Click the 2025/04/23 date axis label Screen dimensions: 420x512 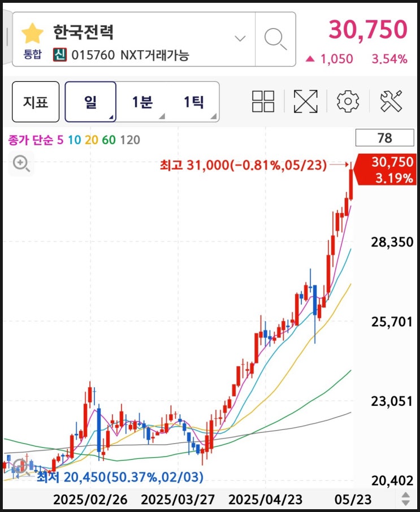(x=265, y=500)
